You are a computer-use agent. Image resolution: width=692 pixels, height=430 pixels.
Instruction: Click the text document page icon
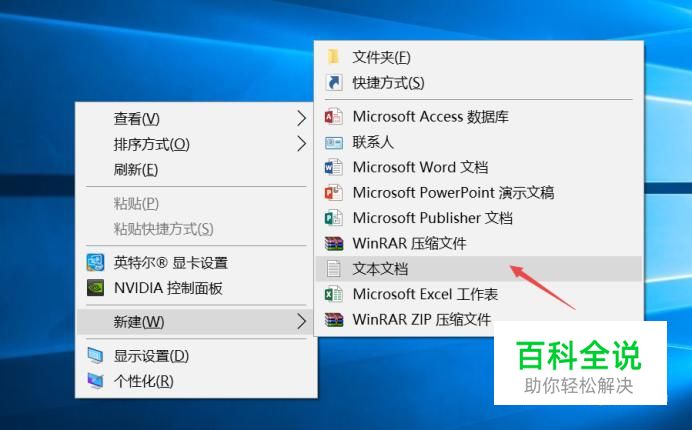334,269
